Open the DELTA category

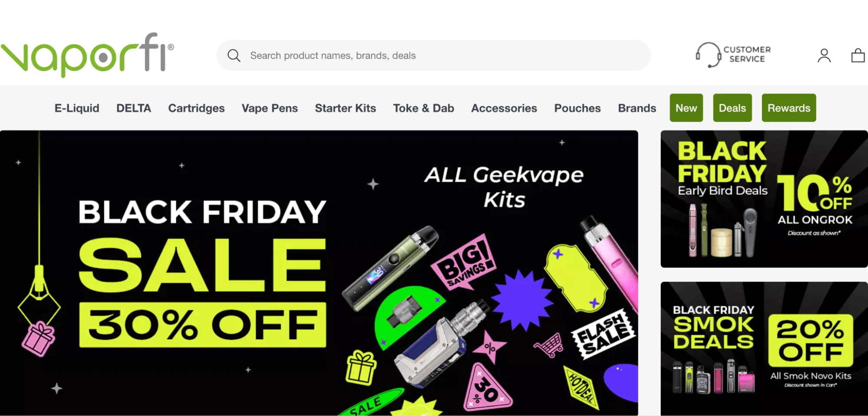[134, 108]
